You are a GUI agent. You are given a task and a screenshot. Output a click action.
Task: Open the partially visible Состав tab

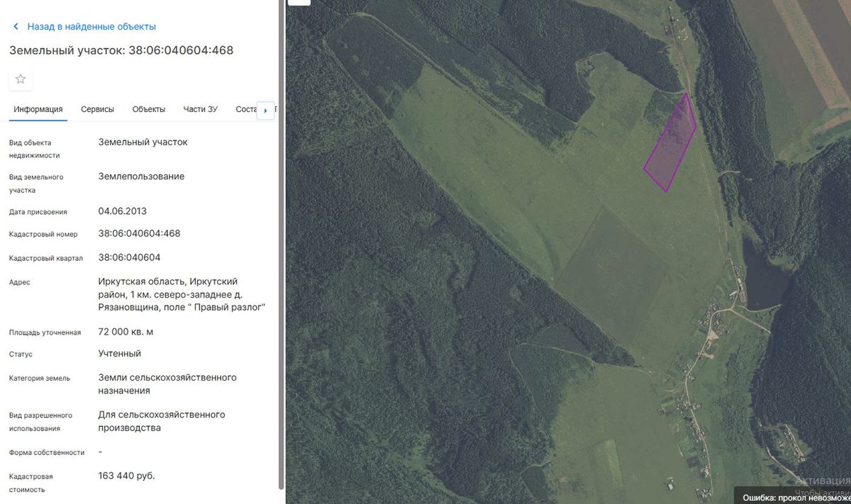coord(245,109)
